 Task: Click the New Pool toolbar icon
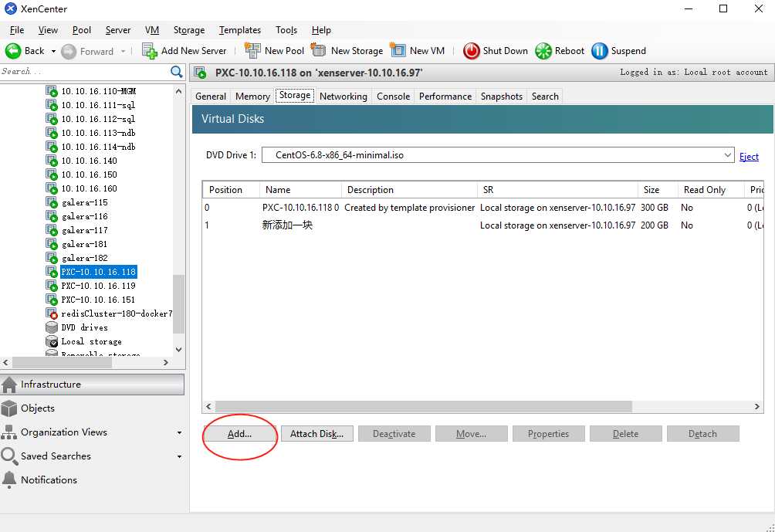pyautogui.click(x=252, y=50)
